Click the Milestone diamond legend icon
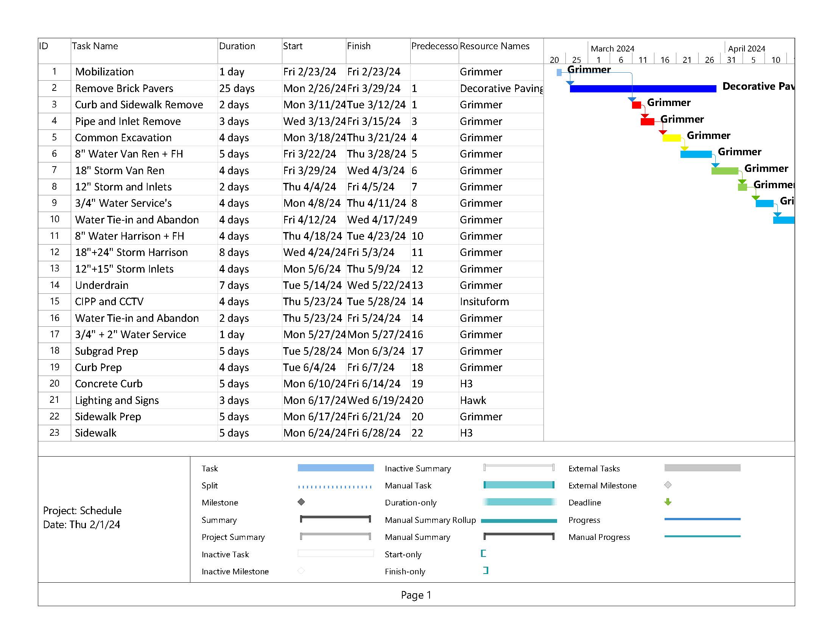This screenshot has width=833, height=644. click(x=301, y=502)
